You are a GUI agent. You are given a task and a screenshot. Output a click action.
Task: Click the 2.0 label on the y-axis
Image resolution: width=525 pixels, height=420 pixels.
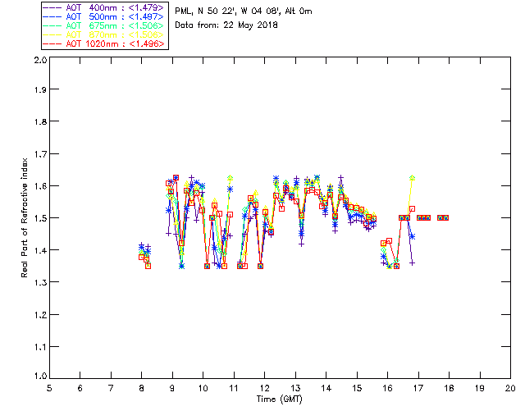coord(40,60)
